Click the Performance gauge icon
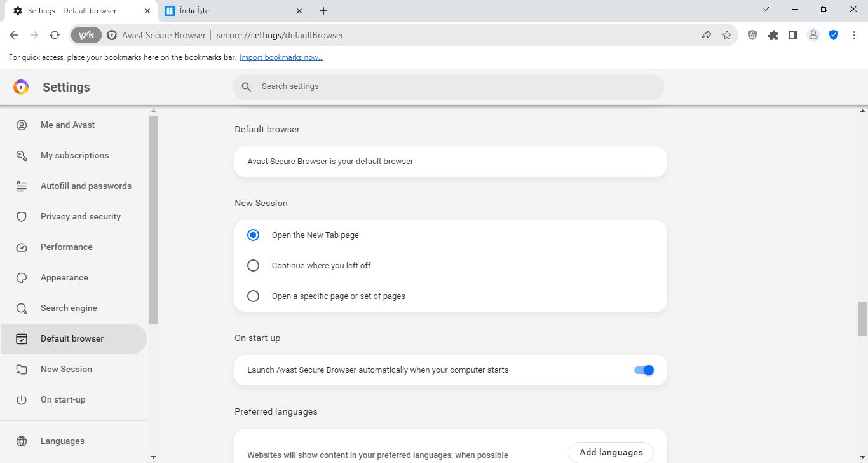The height and width of the screenshot is (463, 868). tap(22, 247)
